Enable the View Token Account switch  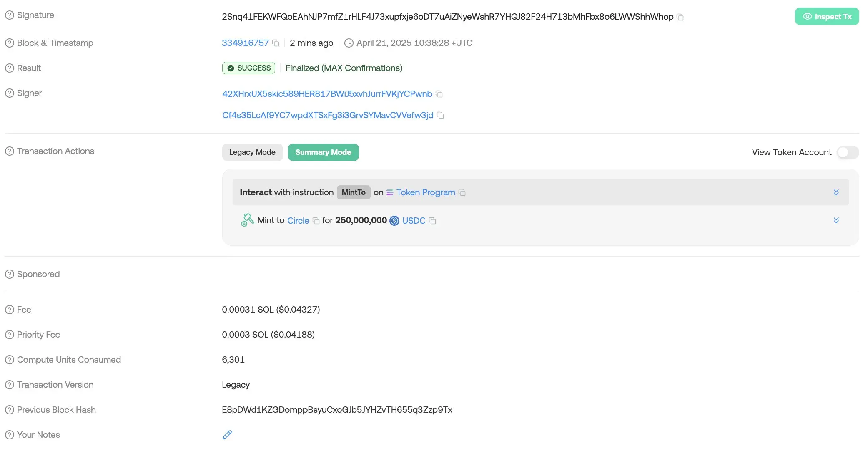847,152
